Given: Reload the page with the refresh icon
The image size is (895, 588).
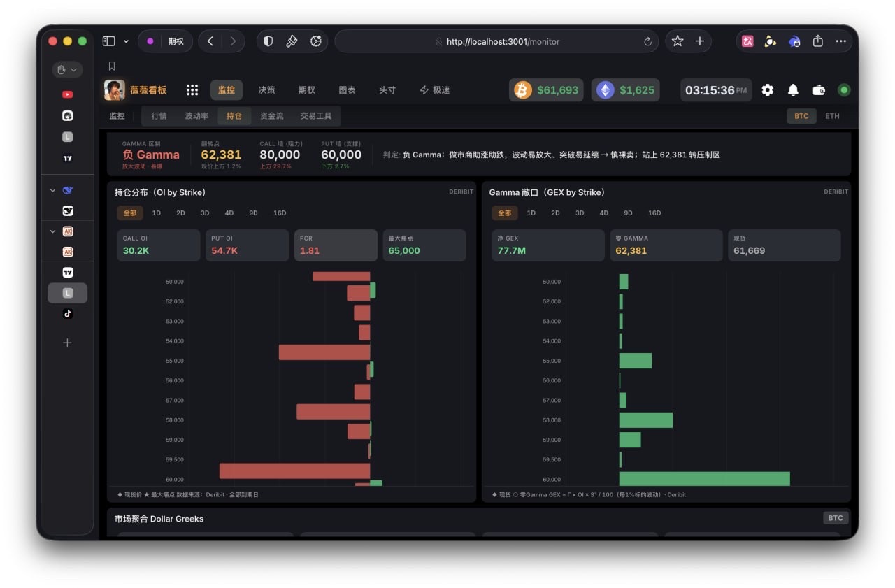Looking at the screenshot, I should (x=647, y=41).
